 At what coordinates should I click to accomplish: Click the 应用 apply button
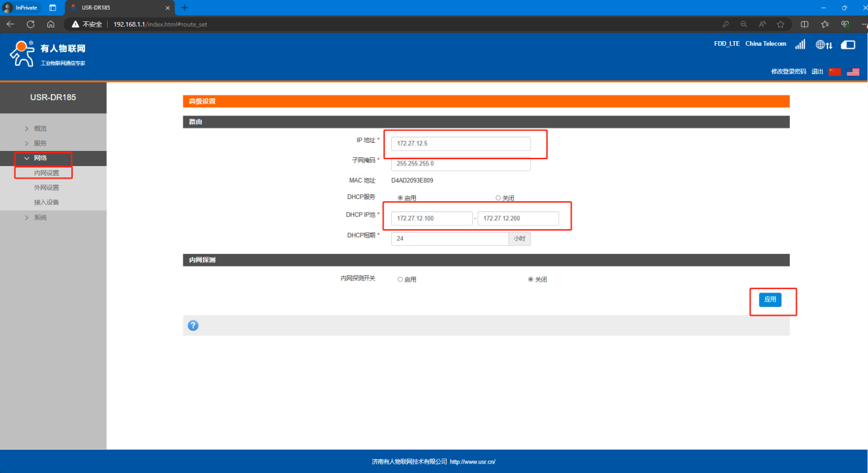[770, 299]
